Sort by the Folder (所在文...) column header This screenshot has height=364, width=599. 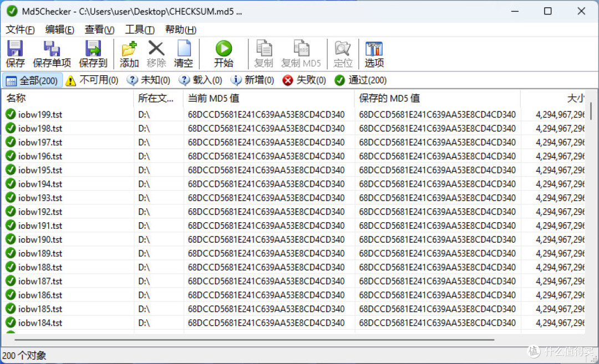tap(159, 98)
